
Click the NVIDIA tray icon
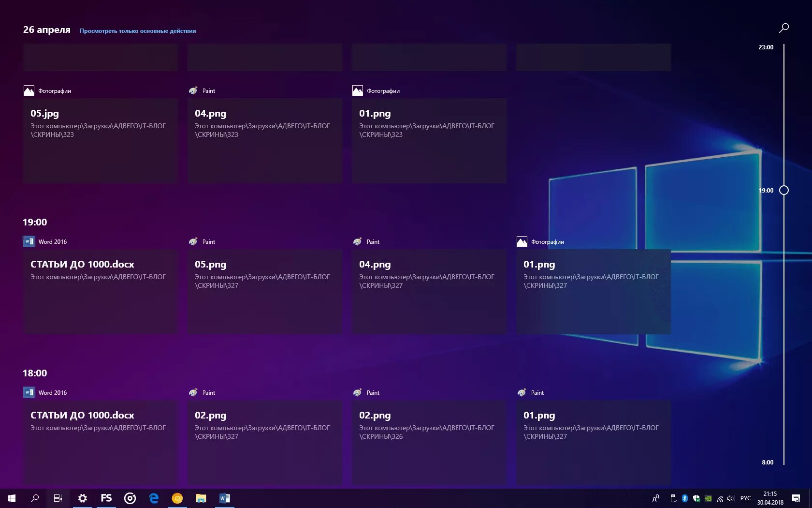708,498
